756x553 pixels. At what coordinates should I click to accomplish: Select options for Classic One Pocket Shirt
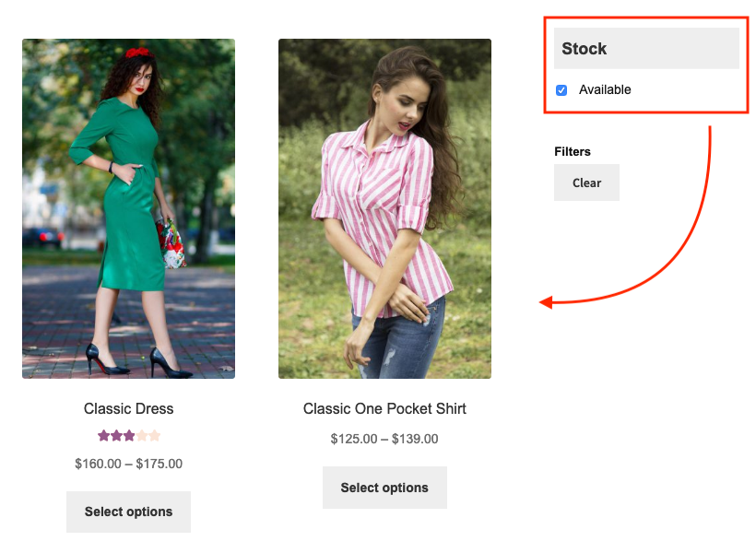384,488
